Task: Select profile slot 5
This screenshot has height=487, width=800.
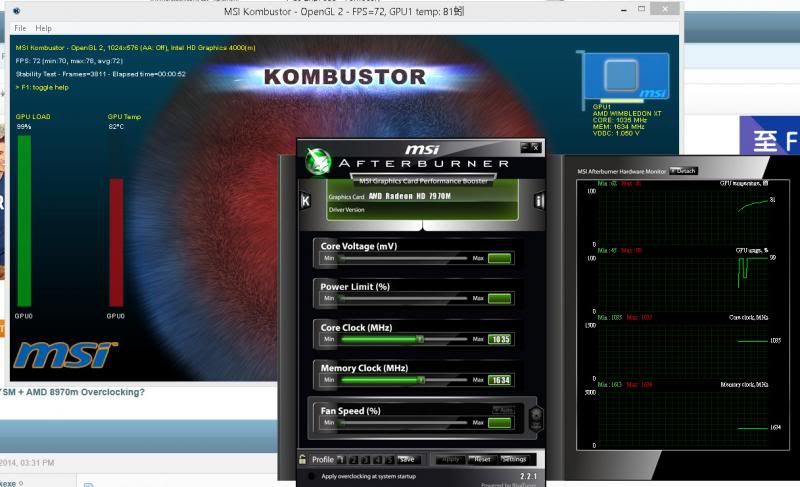Action: tap(389, 460)
